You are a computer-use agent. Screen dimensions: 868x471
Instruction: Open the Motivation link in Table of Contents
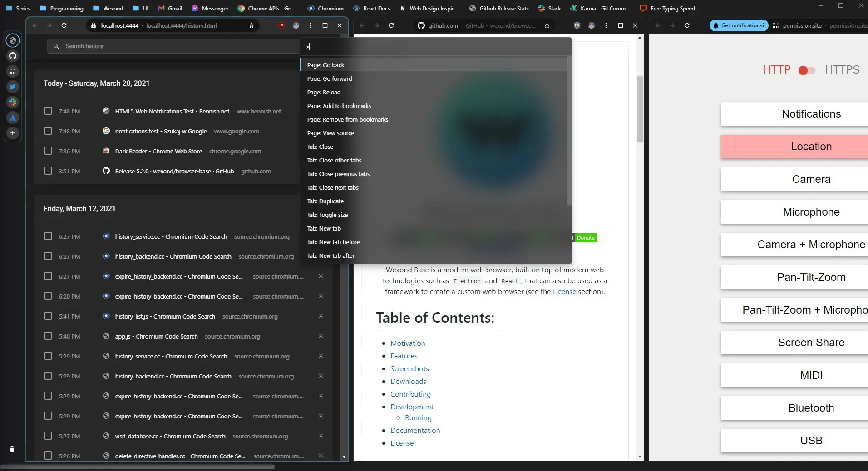(408, 343)
